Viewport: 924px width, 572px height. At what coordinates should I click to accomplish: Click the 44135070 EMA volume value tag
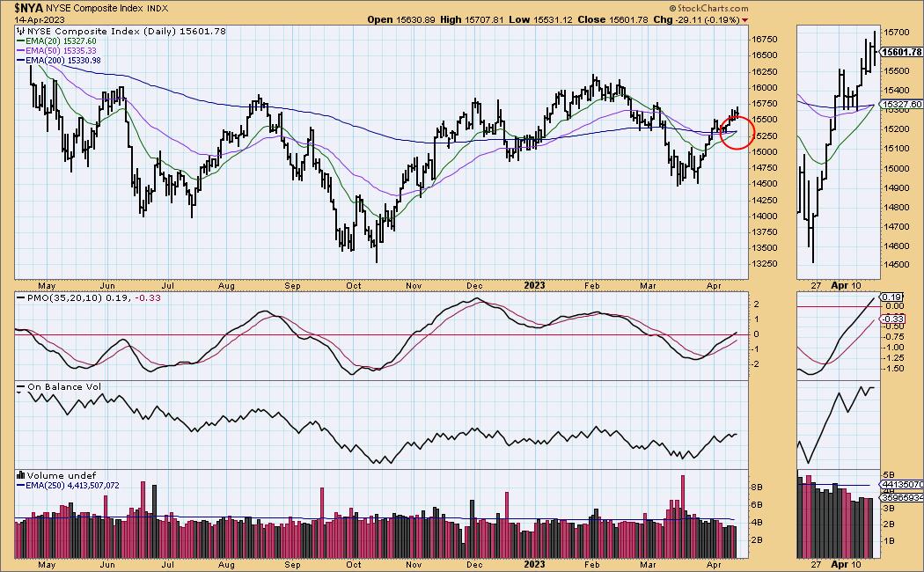902,485
